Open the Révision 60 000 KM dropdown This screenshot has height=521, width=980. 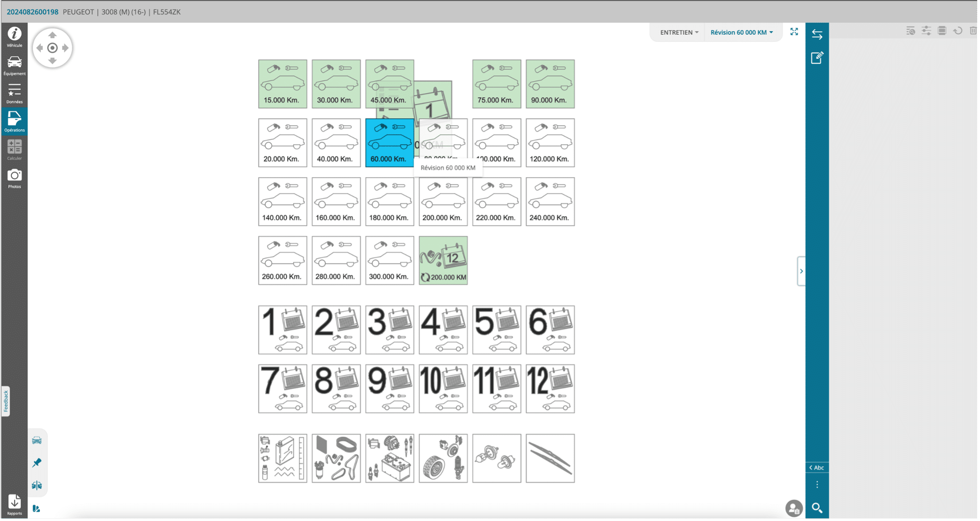pos(741,32)
